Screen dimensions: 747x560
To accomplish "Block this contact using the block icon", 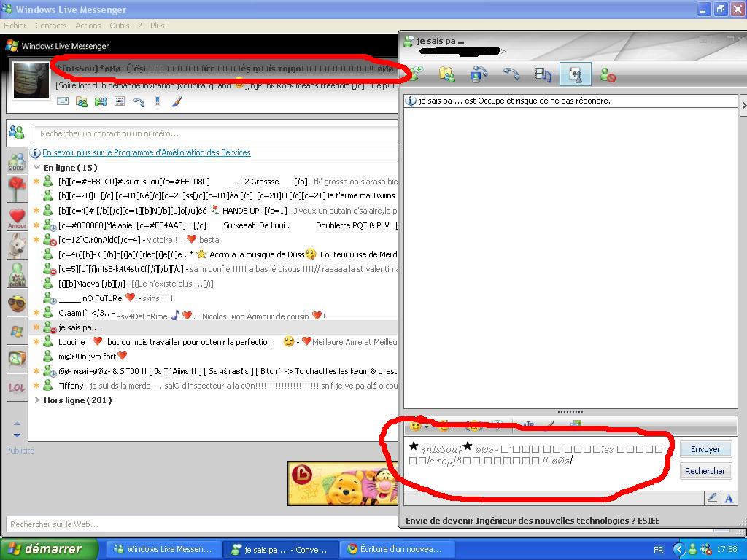I will tap(607, 74).
